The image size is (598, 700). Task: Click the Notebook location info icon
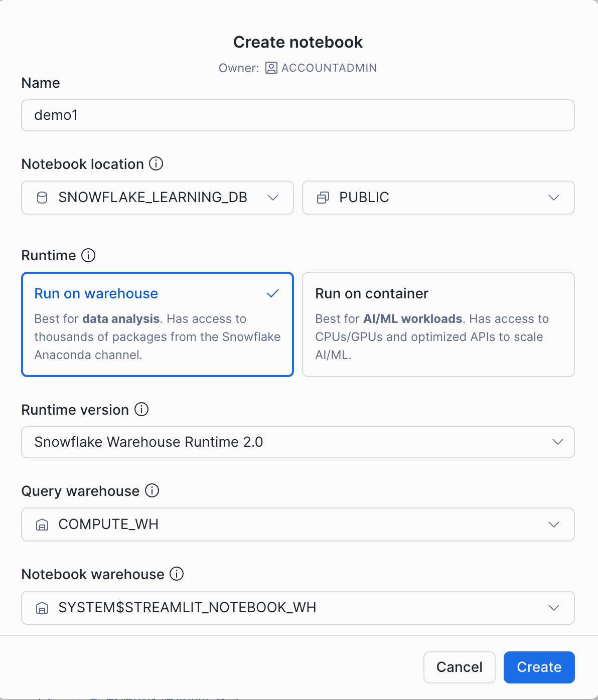click(x=156, y=164)
